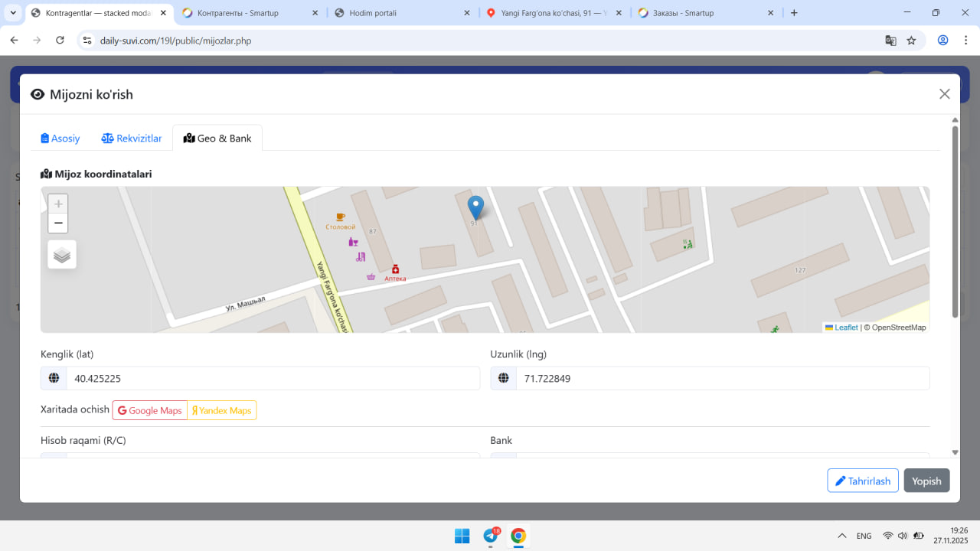Zoom in on the map
Image resolution: width=980 pixels, height=551 pixels.
coord(58,204)
